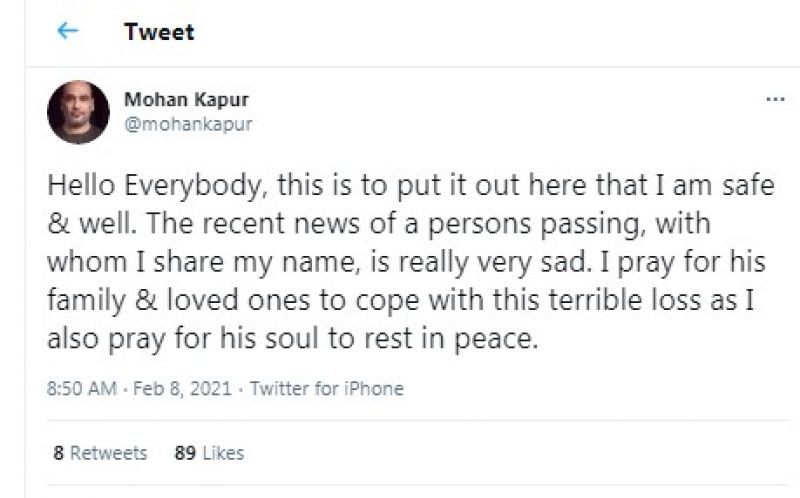Click the Tweet header title
The width and height of the screenshot is (800, 498).
point(159,32)
